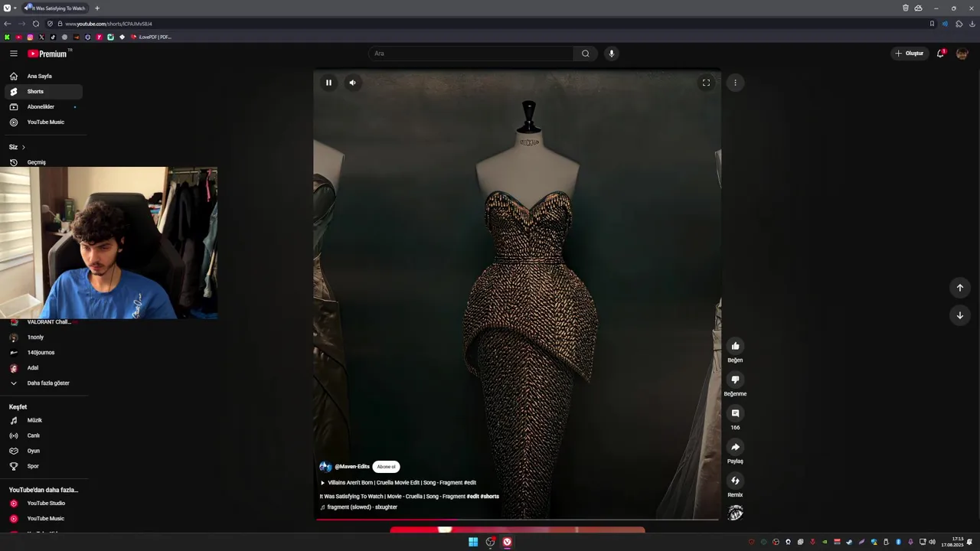Open the sync cloud icon in title bar

coord(918,8)
